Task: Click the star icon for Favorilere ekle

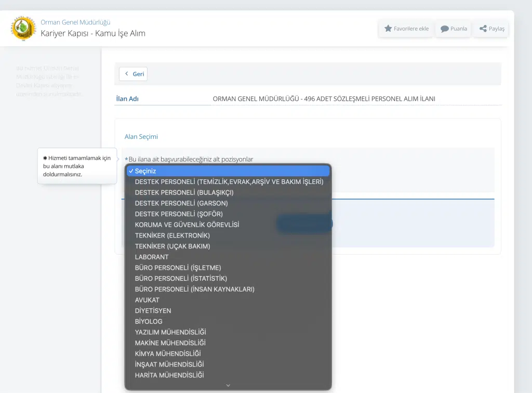Action: (388, 29)
